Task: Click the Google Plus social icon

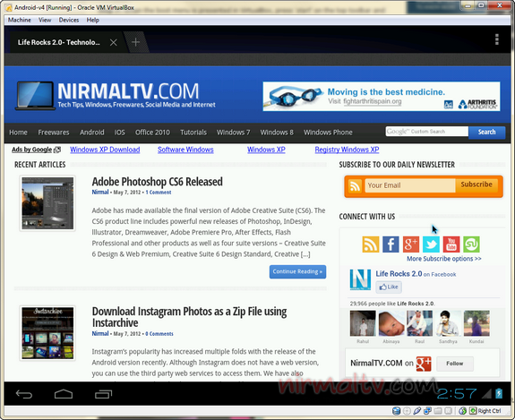Action: pos(411,244)
